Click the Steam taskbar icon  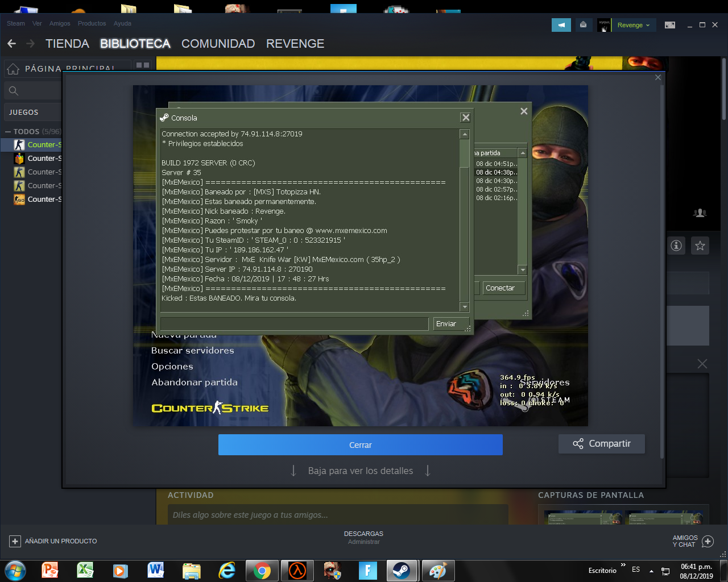click(402, 570)
